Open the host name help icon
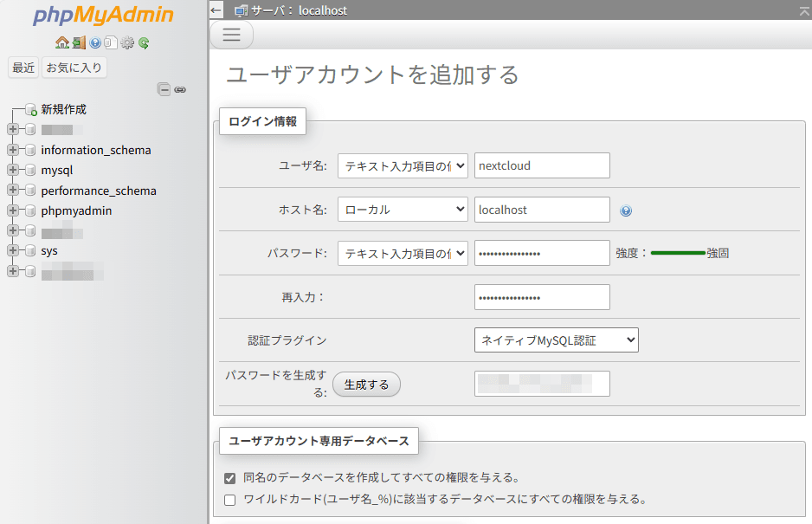This screenshot has width=812, height=524. click(x=626, y=210)
